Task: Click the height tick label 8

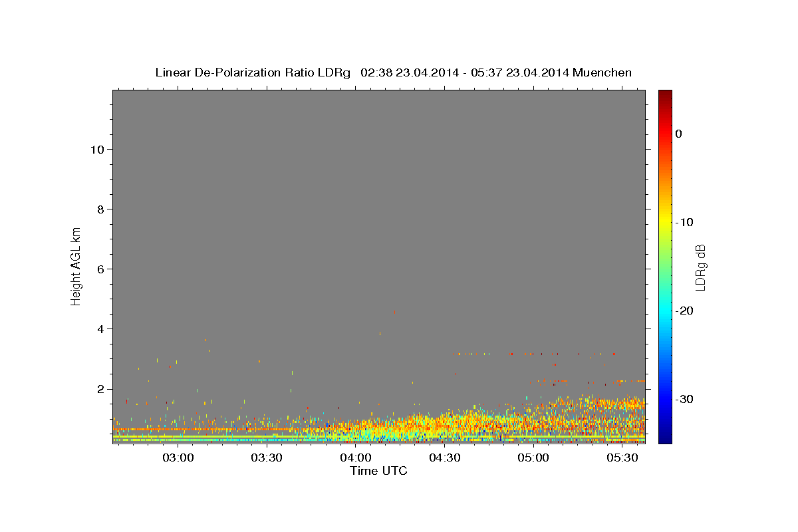Action: (x=100, y=209)
